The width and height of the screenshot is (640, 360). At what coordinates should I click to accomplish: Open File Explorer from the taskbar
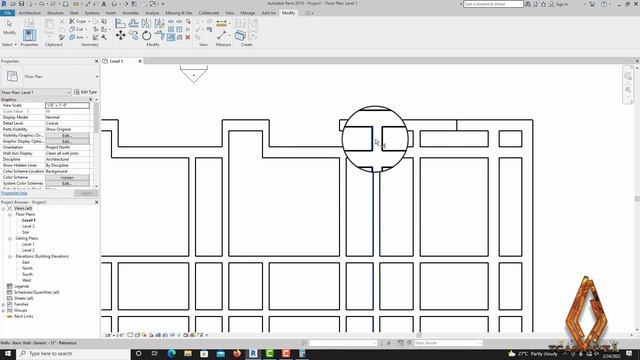188,353
